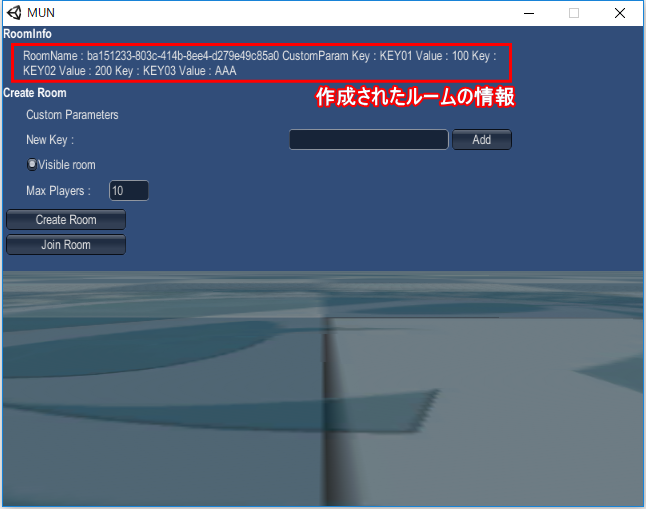Click the 'Max Players :' label
The width and height of the screenshot is (646, 509).
[58, 191]
